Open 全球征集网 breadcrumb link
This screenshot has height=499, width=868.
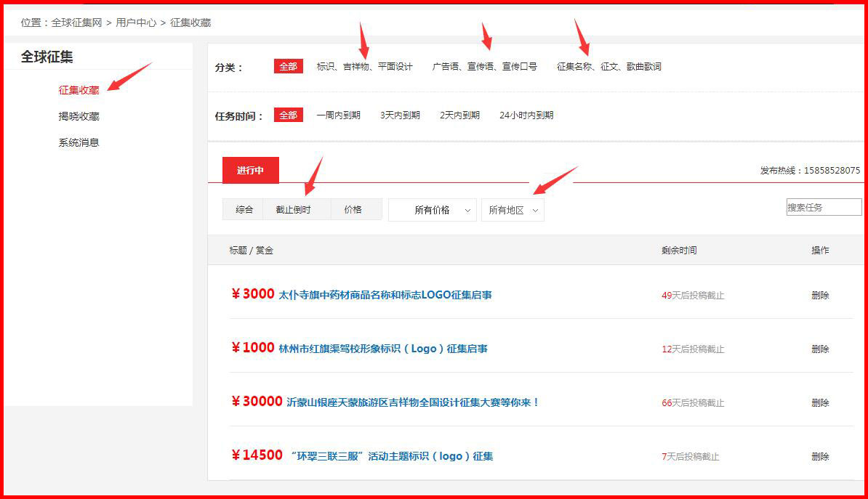pos(76,23)
